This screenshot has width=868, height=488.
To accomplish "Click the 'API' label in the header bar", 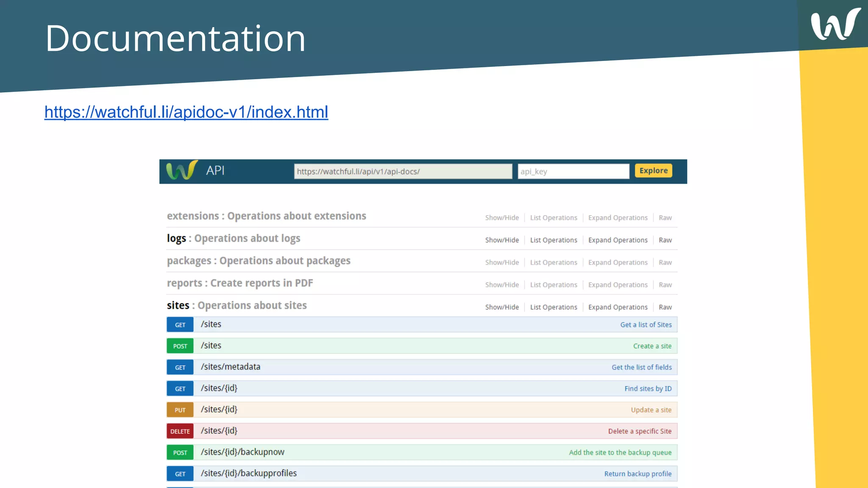I will tap(215, 170).
